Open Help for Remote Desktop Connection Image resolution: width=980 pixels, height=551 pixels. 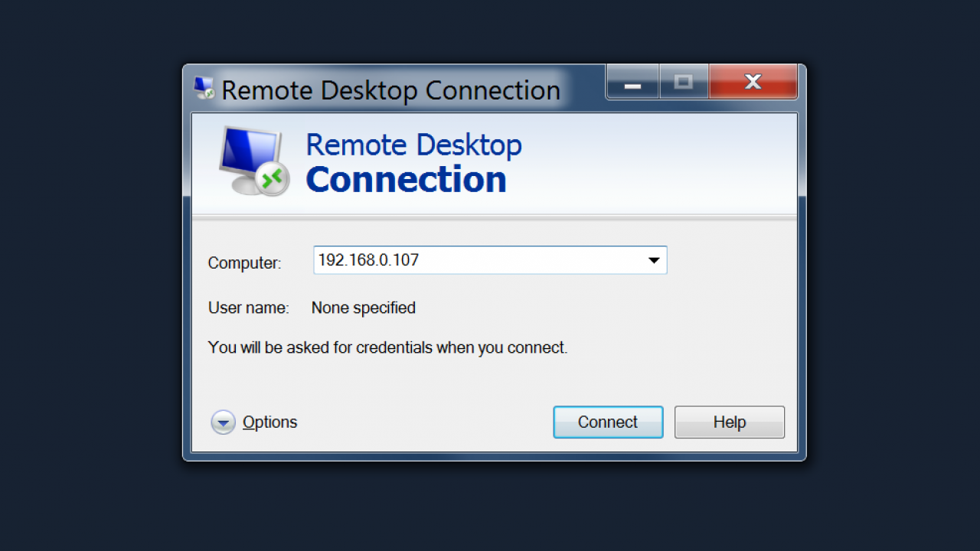(730, 422)
